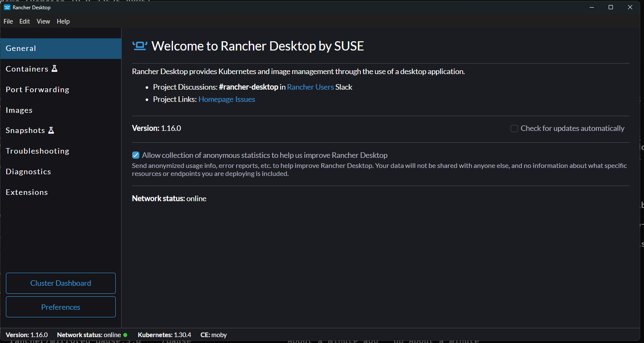Go to Extensions page

tap(61, 192)
